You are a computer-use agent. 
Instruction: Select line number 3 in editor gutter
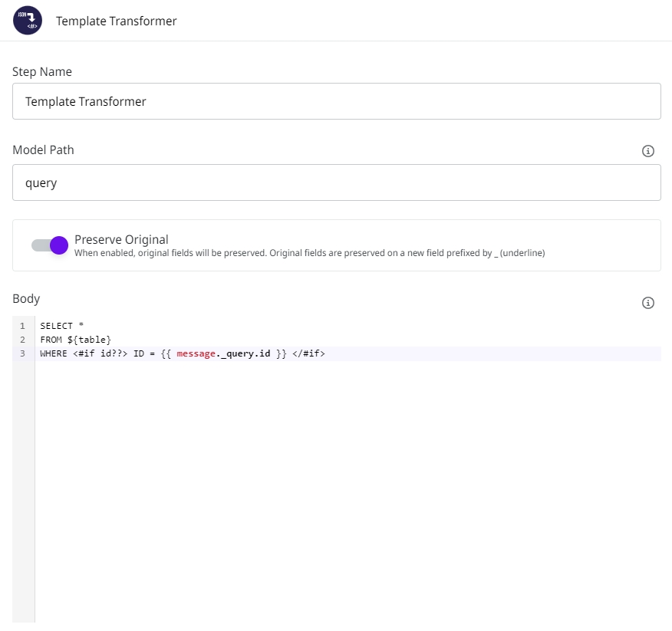pos(22,353)
